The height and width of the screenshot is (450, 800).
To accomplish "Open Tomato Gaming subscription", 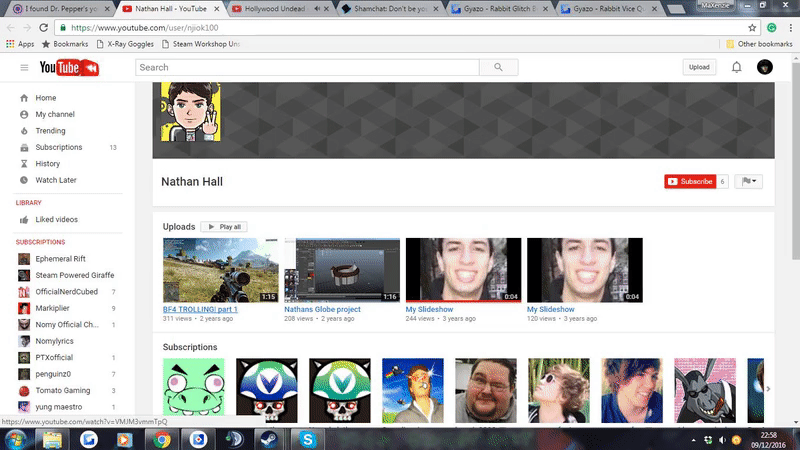I will coord(63,390).
